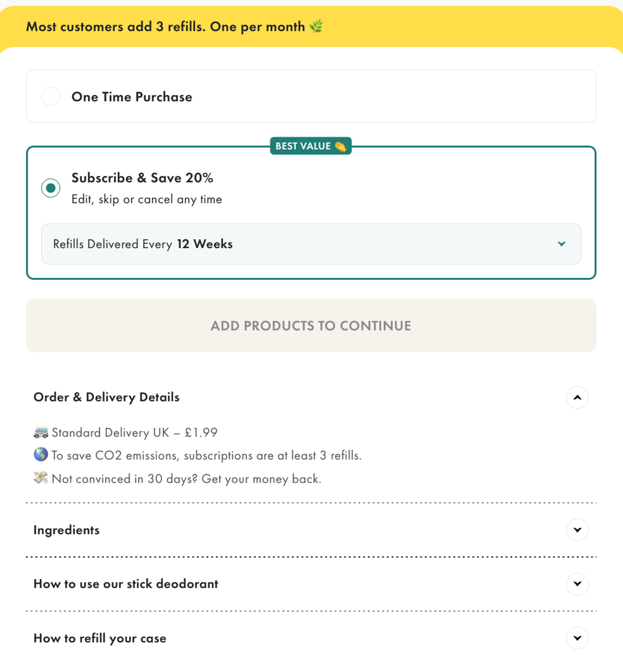Viewport: 623px width, 672px height.
Task: Click the upward chevron beside Order & Delivery Details
Action: (x=577, y=398)
